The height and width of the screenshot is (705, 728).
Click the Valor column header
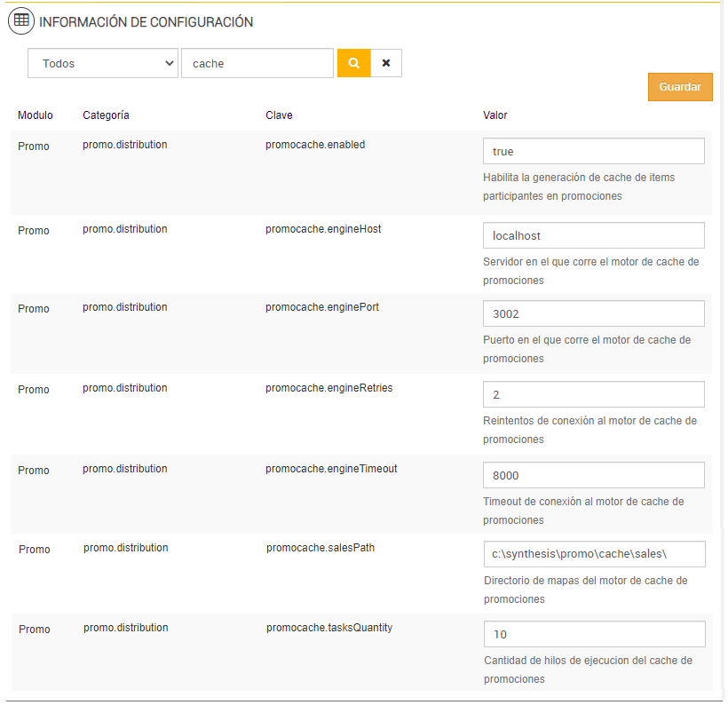495,115
